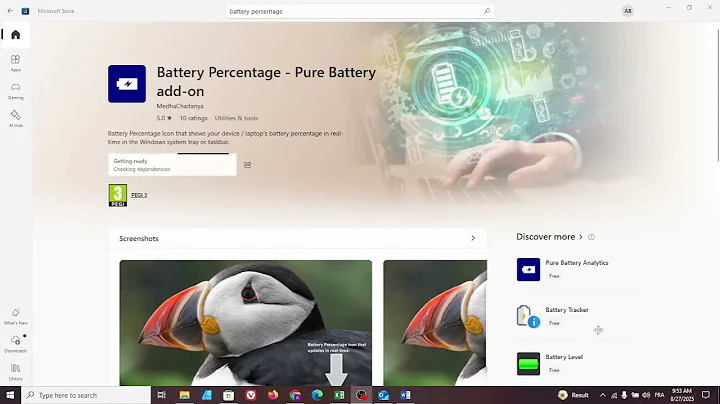Select Pure Battery Analytics title
Screen dimensions: 720x404
577,263
